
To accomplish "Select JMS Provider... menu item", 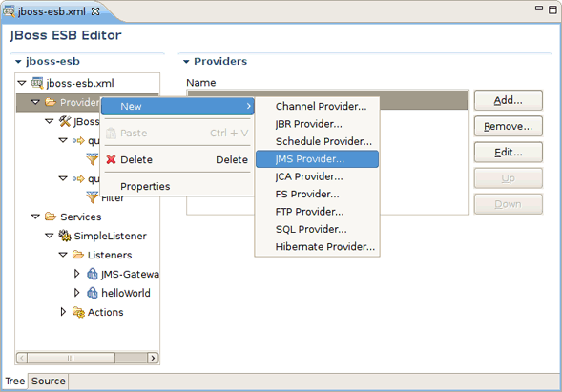I will click(x=317, y=158).
